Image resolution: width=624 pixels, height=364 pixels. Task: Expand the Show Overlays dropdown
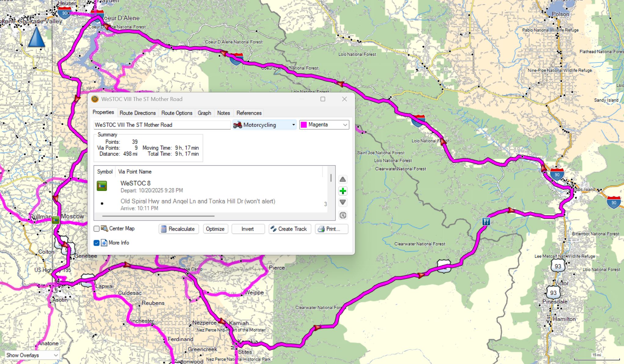tap(32, 355)
